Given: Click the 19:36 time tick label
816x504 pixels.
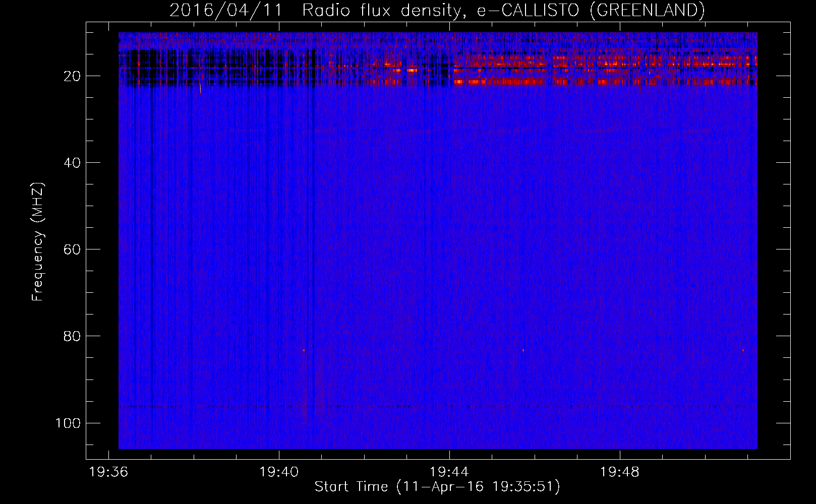Looking at the screenshot, I should point(108,472).
